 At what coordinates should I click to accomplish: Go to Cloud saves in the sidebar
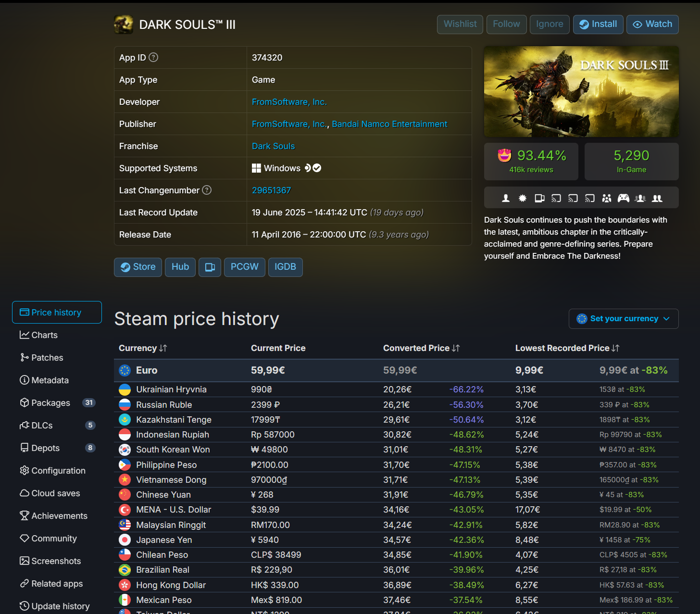57,493
